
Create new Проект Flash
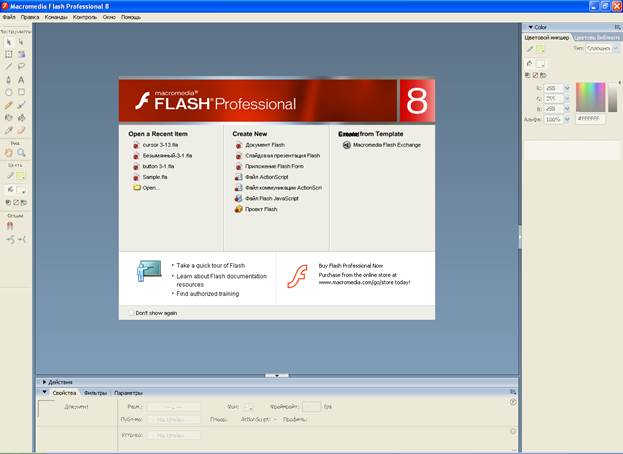coord(261,209)
